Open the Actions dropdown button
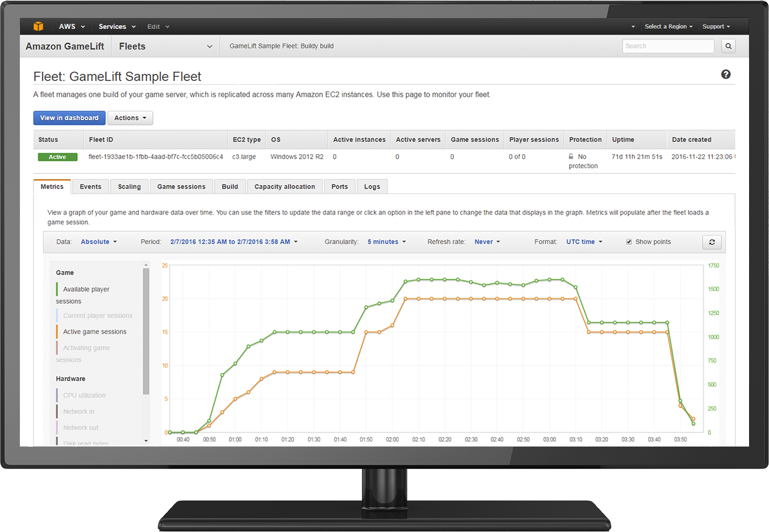This screenshot has height=532, width=769. [x=130, y=118]
